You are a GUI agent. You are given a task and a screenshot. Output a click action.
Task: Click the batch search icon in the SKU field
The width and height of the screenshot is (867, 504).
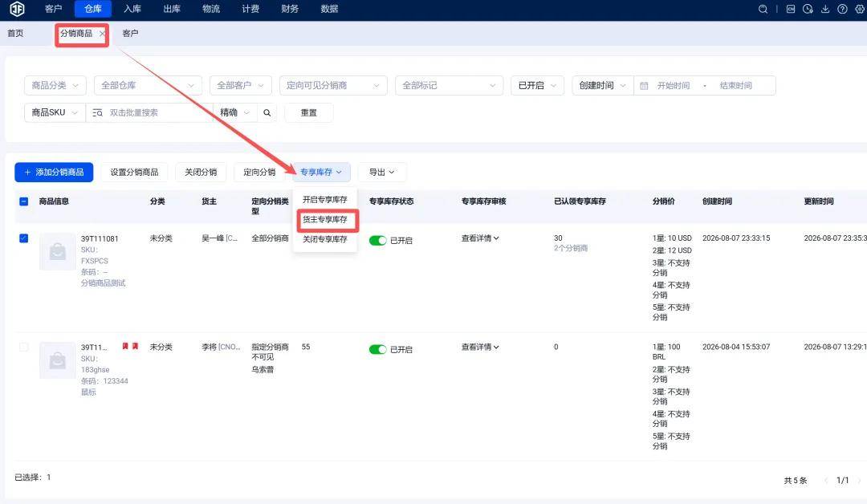(x=97, y=112)
